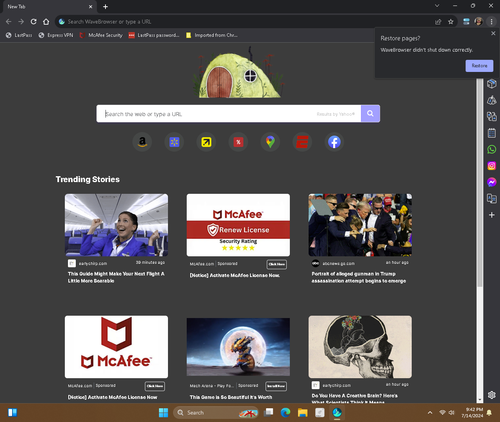Screen dimensions: 500x422
Task: Open the browser three-dot menu
Action: 491,22
